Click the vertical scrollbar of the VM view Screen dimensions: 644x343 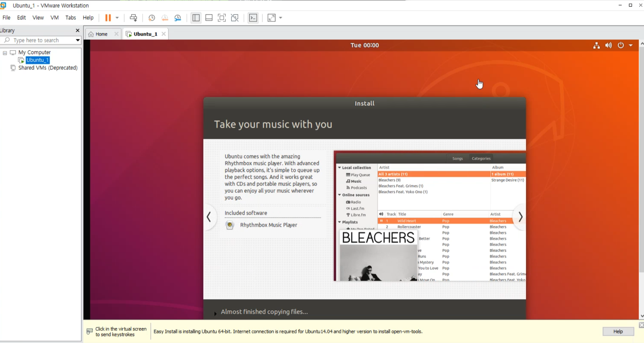point(641,159)
